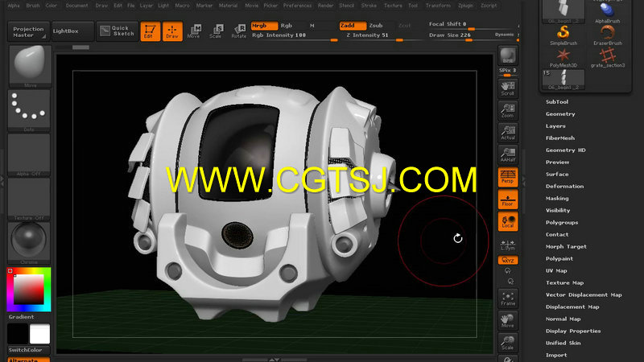Open the Document menu
The height and width of the screenshot is (362, 644).
(x=76, y=6)
